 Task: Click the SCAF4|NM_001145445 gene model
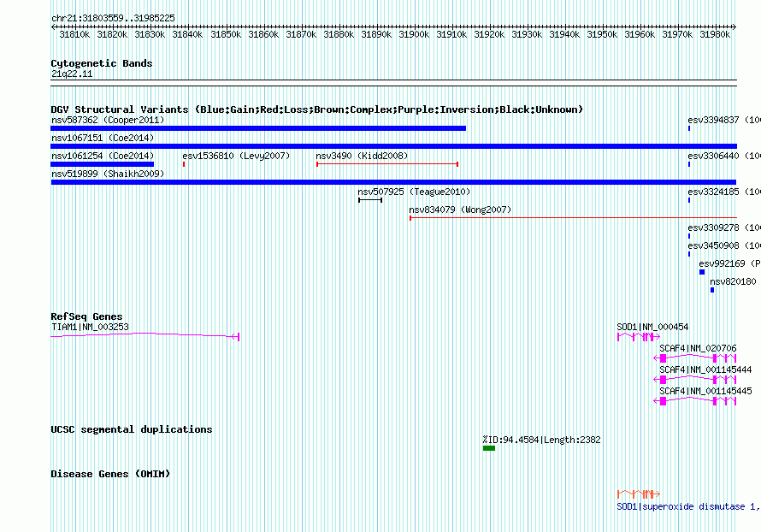(x=695, y=401)
